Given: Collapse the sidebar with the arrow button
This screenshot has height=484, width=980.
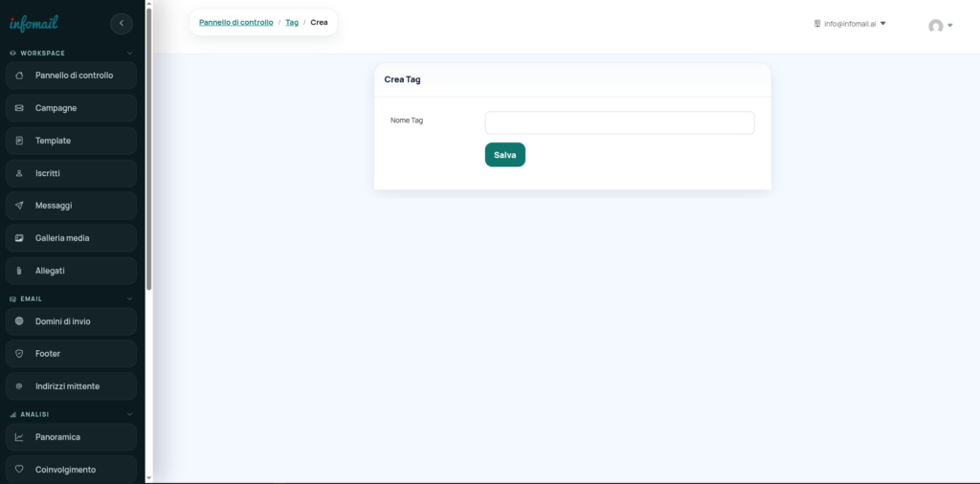Looking at the screenshot, I should pyautogui.click(x=122, y=23).
